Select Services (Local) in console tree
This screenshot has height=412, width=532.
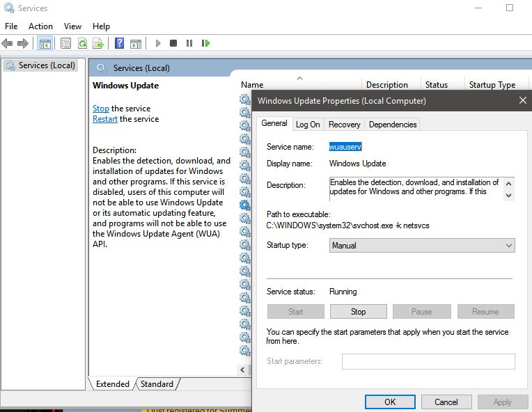click(x=40, y=65)
